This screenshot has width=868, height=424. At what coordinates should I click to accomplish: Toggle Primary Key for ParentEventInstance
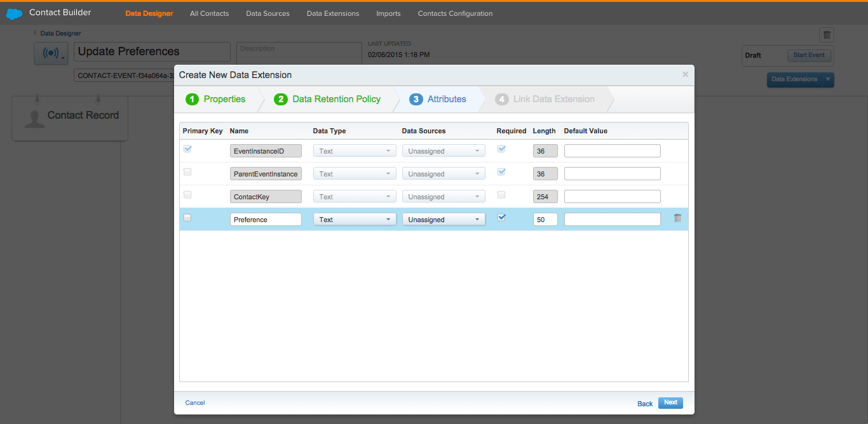click(x=187, y=172)
